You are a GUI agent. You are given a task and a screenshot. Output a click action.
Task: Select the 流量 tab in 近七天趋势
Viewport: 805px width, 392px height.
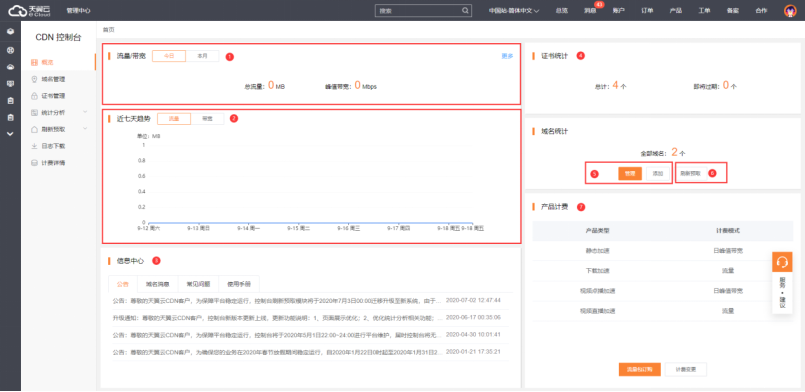click(x=174, y=119)
